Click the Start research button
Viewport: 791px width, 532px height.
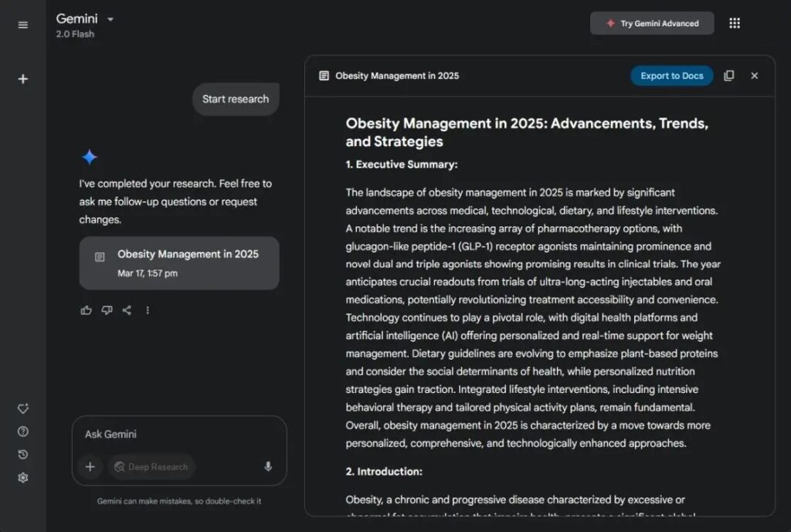tap(236, 99)
